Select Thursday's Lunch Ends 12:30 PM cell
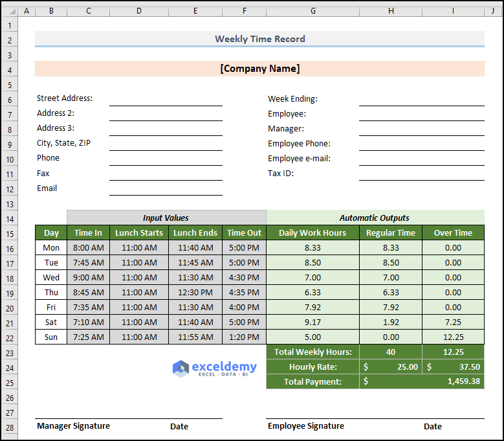504x441 pixels. point(195,293)
